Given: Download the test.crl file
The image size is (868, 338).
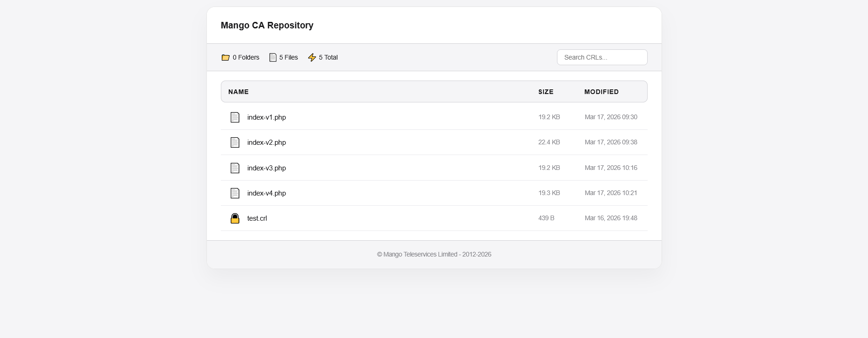Looking at the screenshot, I should pos(257,218).
